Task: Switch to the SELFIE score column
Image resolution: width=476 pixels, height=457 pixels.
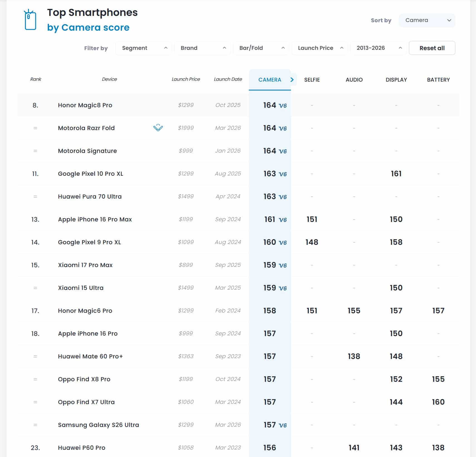Action: click(x=312, y=80)
